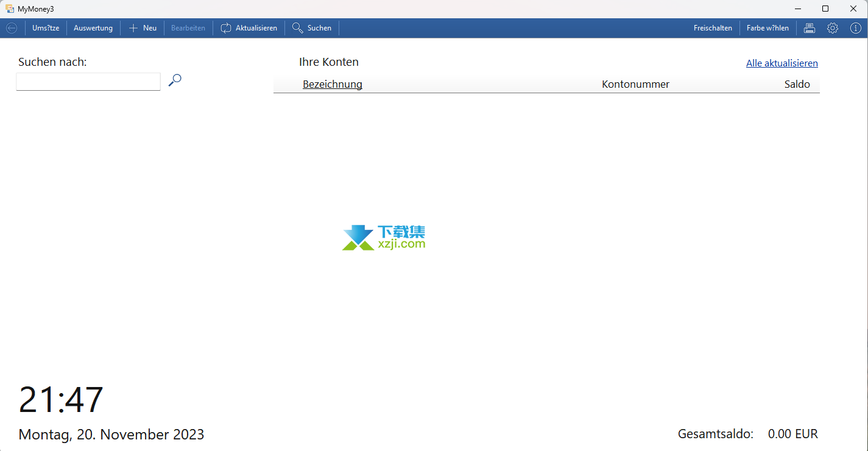
Task: Click the MyMoney3 app icon in title bar
Action: point(10,9)
